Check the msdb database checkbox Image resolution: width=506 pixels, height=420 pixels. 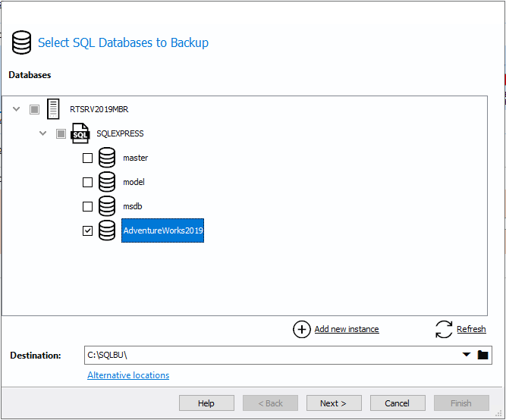[87, 206]
